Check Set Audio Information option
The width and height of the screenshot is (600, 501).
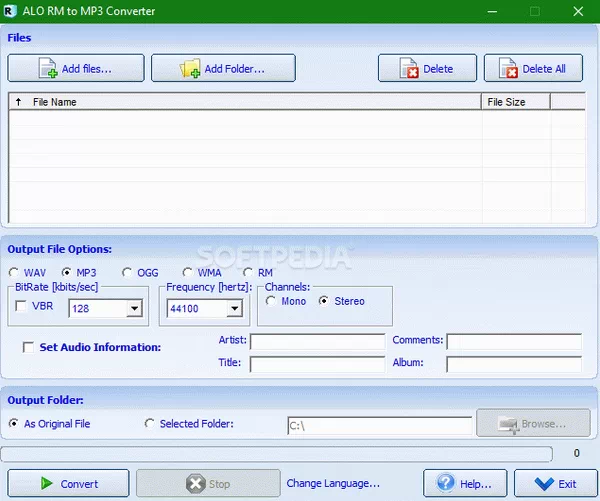point(28,348)
